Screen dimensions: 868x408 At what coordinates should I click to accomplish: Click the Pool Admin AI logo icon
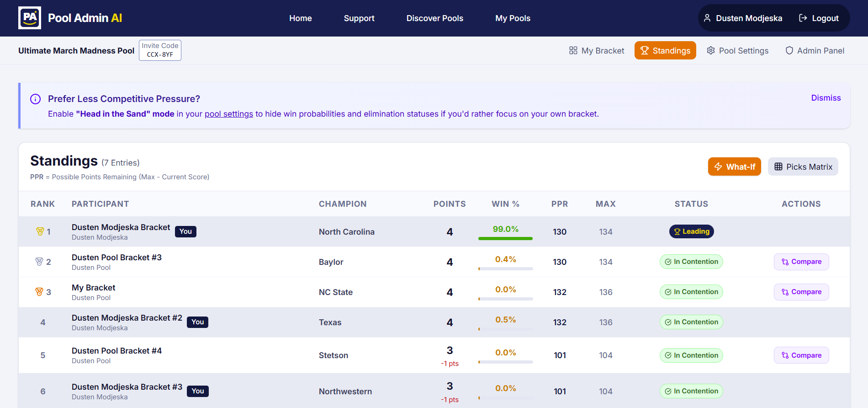[30, 18]
